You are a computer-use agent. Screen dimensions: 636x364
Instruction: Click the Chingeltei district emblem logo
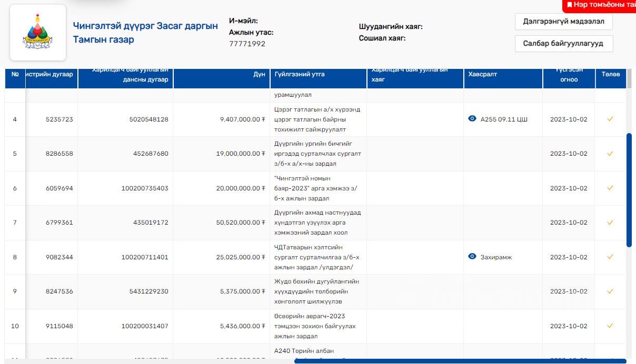click(38, 33)
